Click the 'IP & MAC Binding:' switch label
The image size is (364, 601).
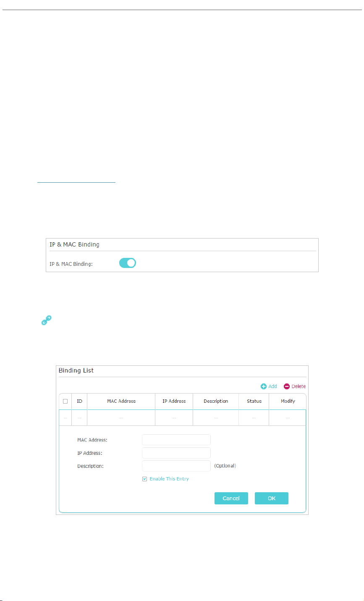tap(71, 264)
